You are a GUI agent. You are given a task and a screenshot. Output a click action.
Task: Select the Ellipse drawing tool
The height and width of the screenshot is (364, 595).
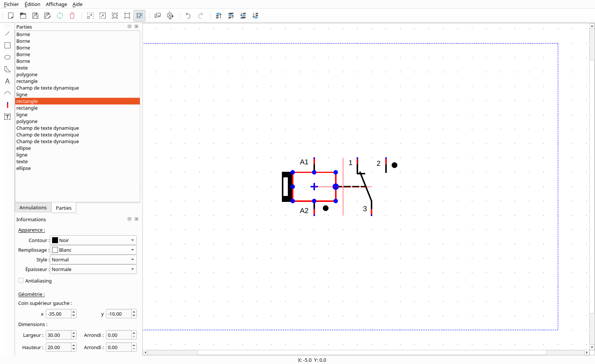[7, 57]
